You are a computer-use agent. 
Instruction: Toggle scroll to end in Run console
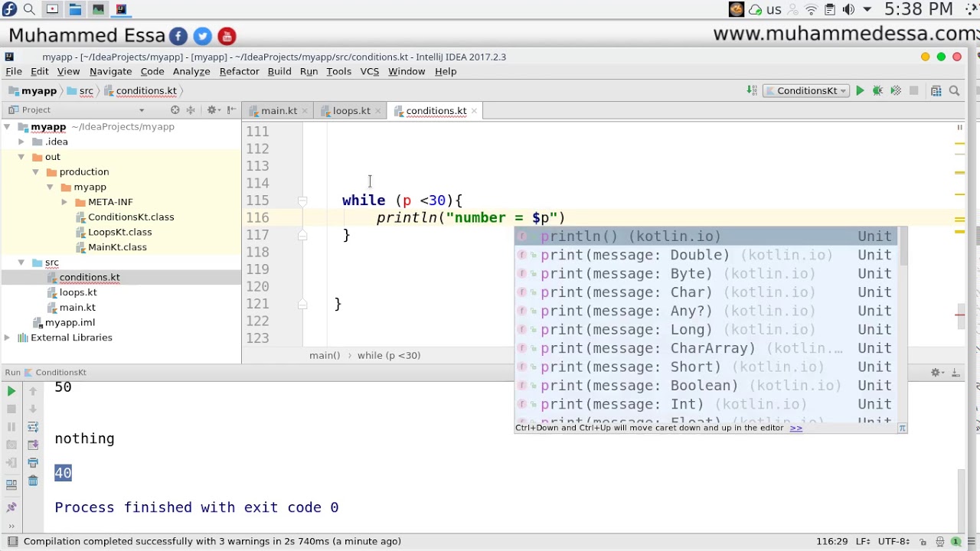pos(33,445)
